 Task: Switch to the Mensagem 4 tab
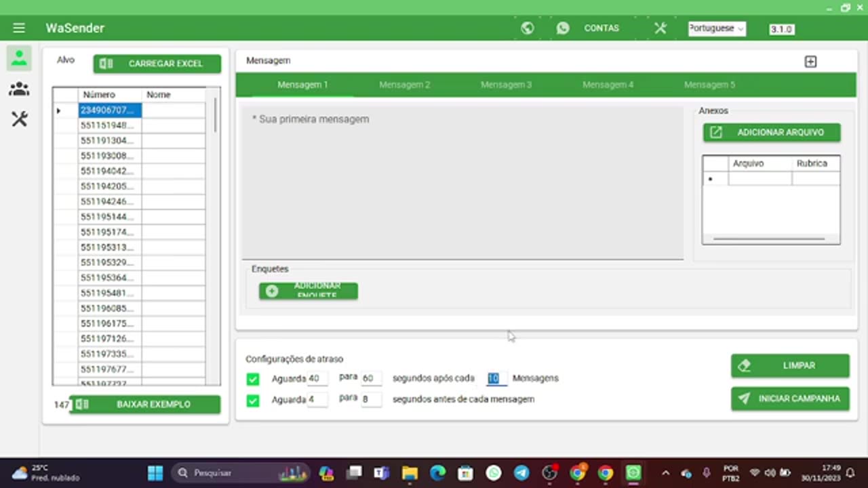608,85
